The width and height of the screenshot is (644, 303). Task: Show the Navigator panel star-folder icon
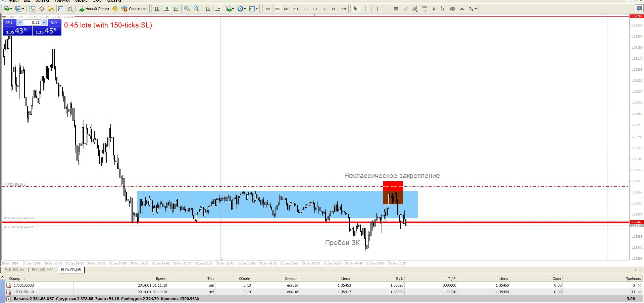pos(51,9)
